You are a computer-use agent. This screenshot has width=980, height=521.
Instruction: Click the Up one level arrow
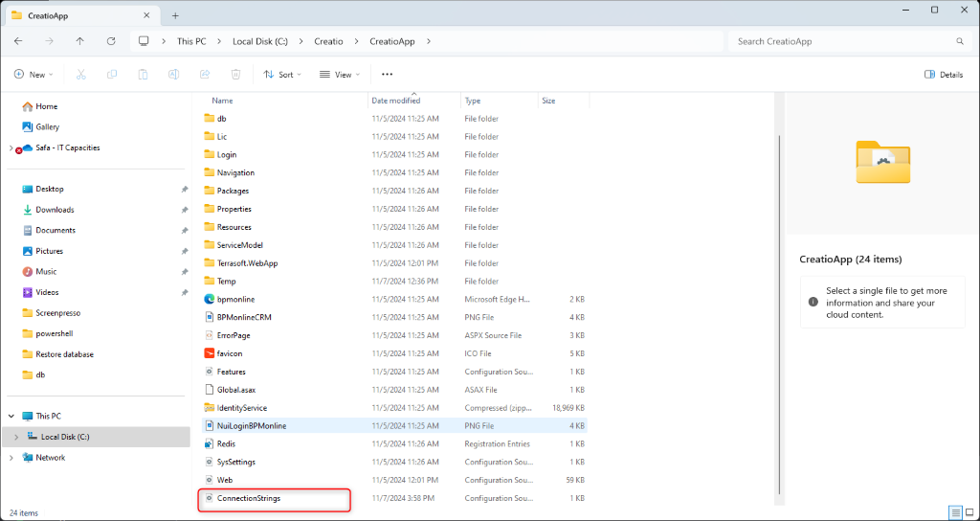click(80, 41)
